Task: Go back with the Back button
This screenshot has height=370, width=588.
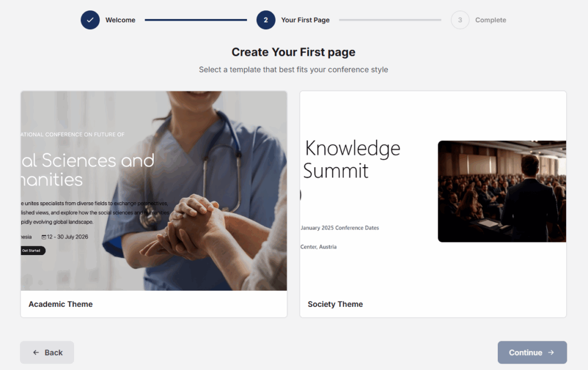Action: (x=47, y=352)
